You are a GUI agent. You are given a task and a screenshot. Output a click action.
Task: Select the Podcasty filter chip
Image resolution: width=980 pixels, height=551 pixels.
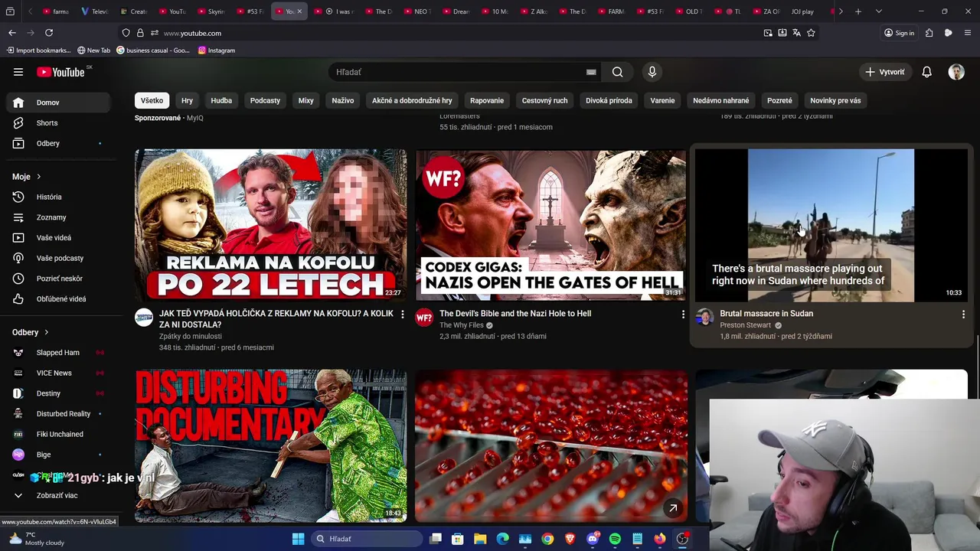265,100
